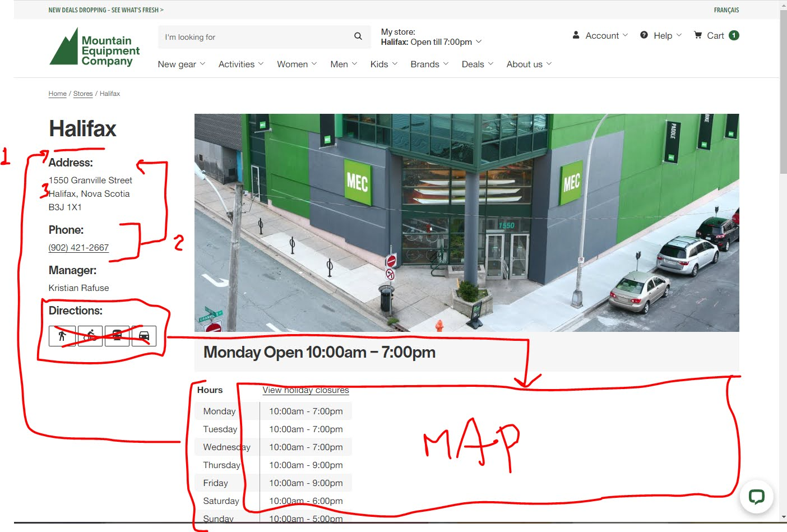Select cycling directions icon
The image size is (787, 532).
(x=90, y=336)
